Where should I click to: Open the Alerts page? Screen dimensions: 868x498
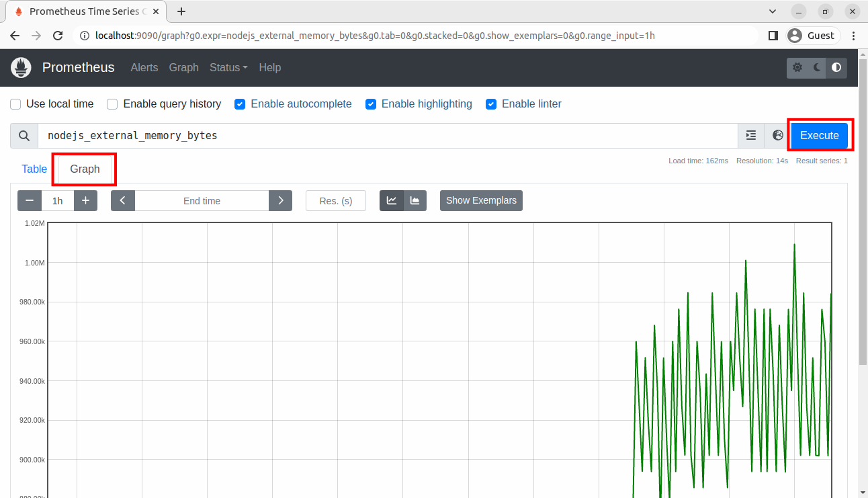pyautogui.click(x=144, y=68)
